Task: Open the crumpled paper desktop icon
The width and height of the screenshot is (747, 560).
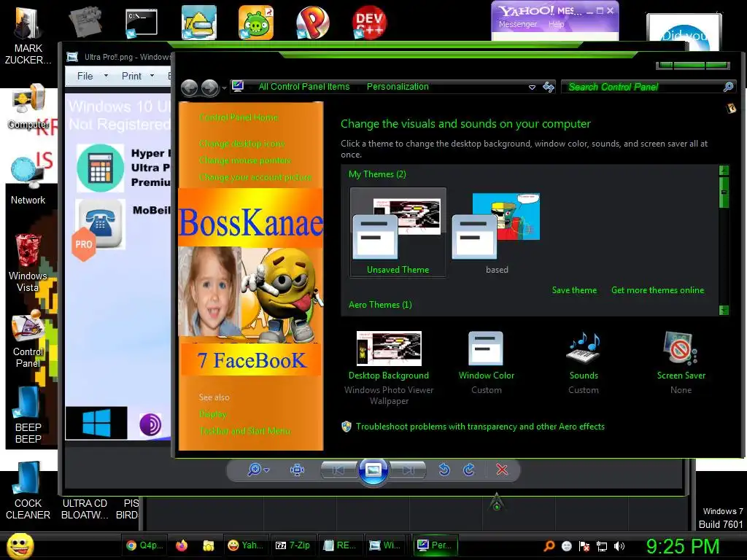Action: click(x=85, y=21)
